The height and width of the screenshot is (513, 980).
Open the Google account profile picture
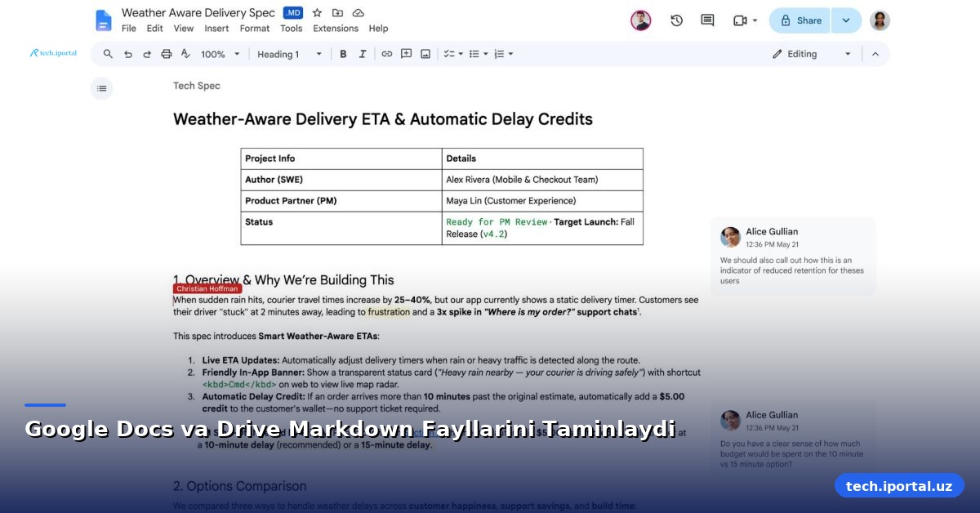click(880, 20)
